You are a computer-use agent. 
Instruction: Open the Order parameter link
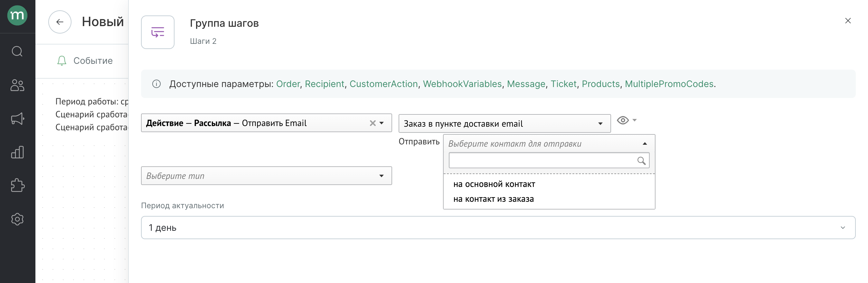(288, 84)
